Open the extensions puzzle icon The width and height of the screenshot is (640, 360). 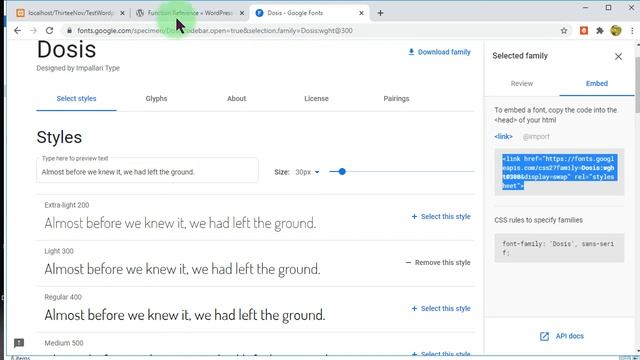tap(600, 31)
